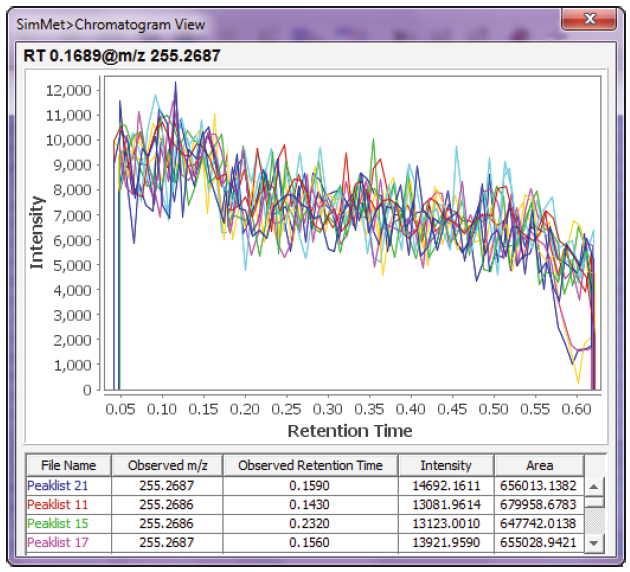
Task: Click the Intensity axis label
Action: 37,233
